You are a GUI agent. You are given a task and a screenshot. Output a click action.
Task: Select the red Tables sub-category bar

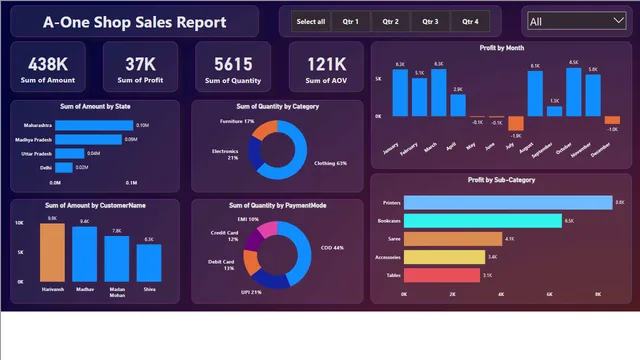[x=442, y=276]
